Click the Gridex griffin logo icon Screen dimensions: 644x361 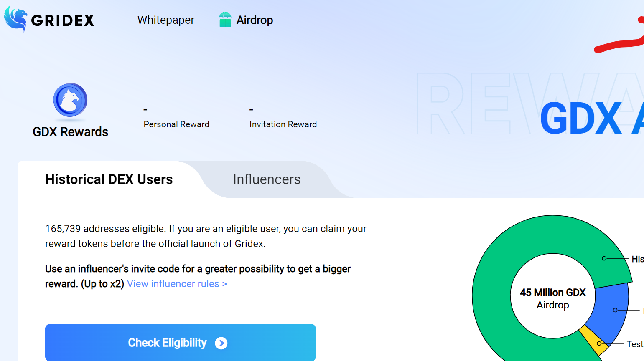tap(15, 19)
